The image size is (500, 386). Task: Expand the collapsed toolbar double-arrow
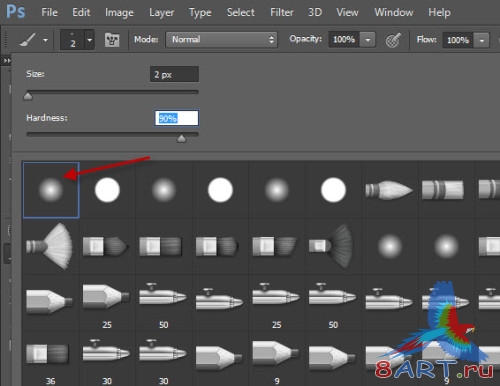click(x=7, y=60)
